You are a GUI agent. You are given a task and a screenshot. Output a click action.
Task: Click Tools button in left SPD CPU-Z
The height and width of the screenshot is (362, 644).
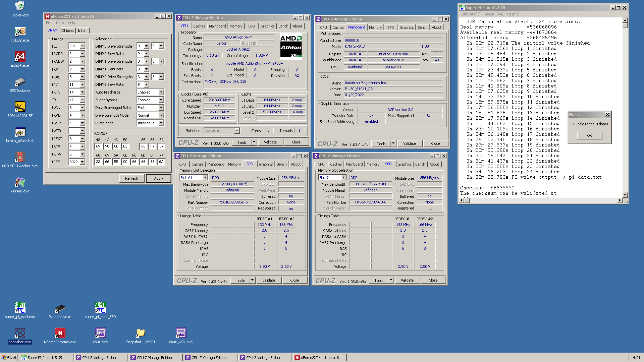(x=240, y=280)
